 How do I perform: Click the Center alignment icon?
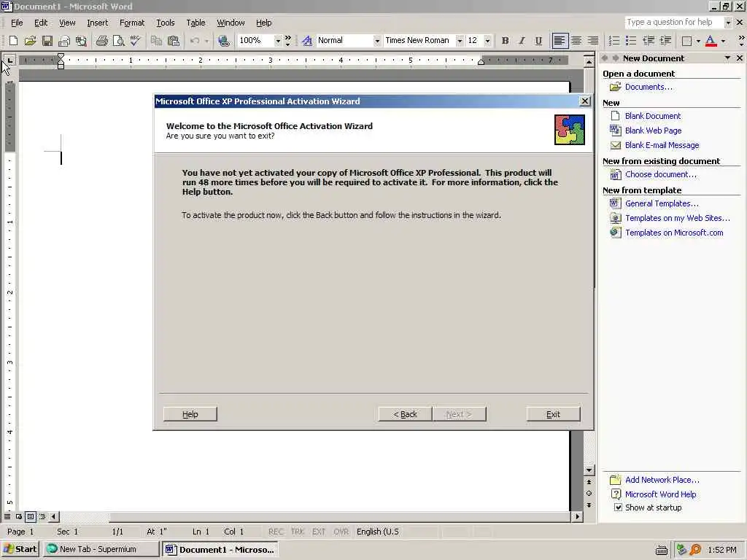[576, 41]
